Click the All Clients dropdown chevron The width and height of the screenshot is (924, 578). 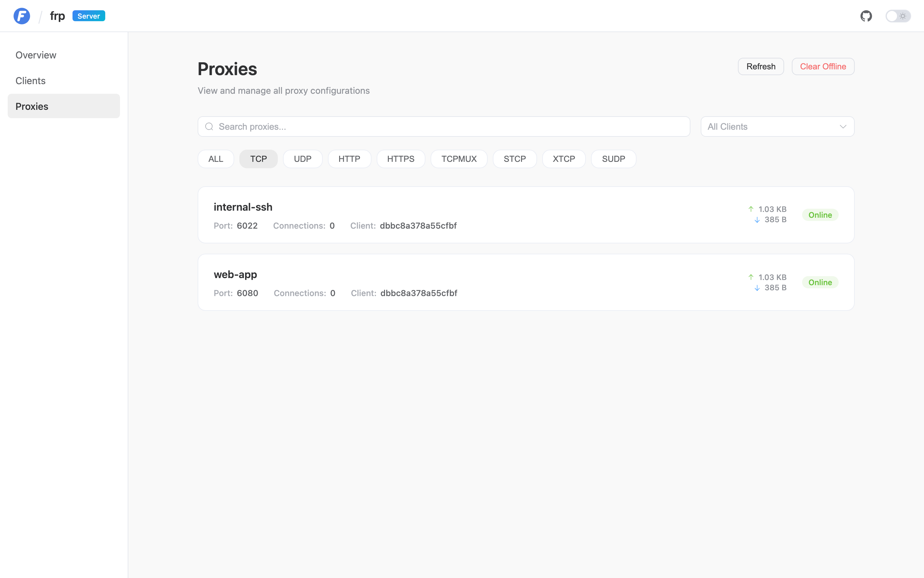843,127
